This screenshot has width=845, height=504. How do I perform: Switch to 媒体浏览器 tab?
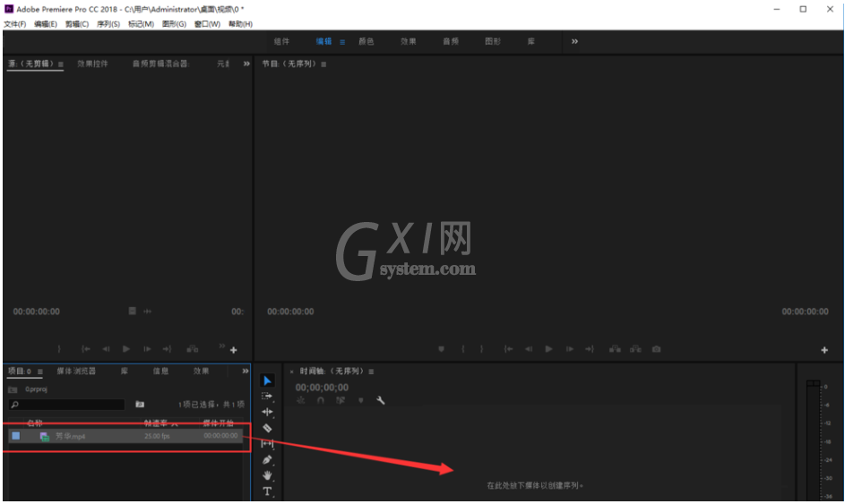click(76, 371)
